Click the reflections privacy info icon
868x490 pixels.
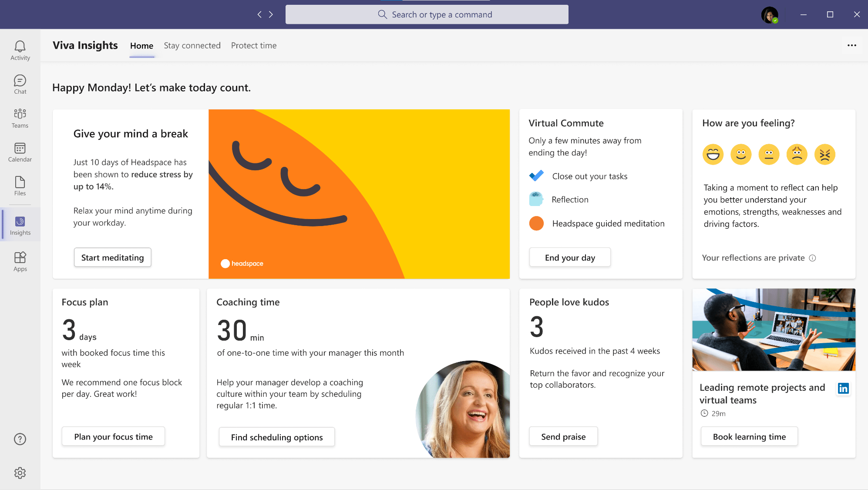[x=812, y=258]
